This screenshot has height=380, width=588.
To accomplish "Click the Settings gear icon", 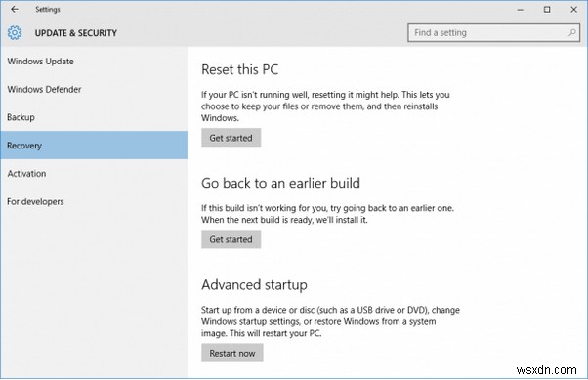I will [x=15, y=33].
